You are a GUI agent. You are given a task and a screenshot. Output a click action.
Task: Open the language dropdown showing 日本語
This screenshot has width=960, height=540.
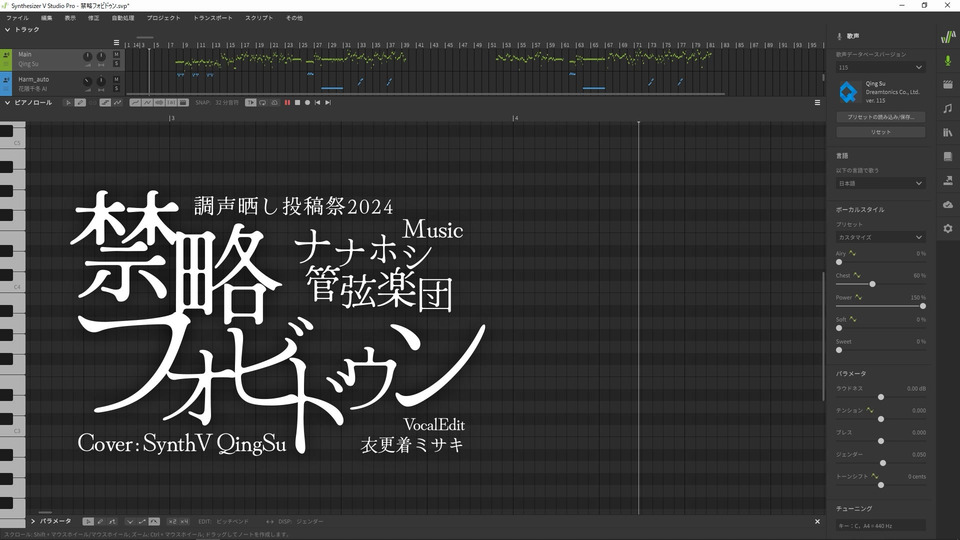tap(880, 183)
